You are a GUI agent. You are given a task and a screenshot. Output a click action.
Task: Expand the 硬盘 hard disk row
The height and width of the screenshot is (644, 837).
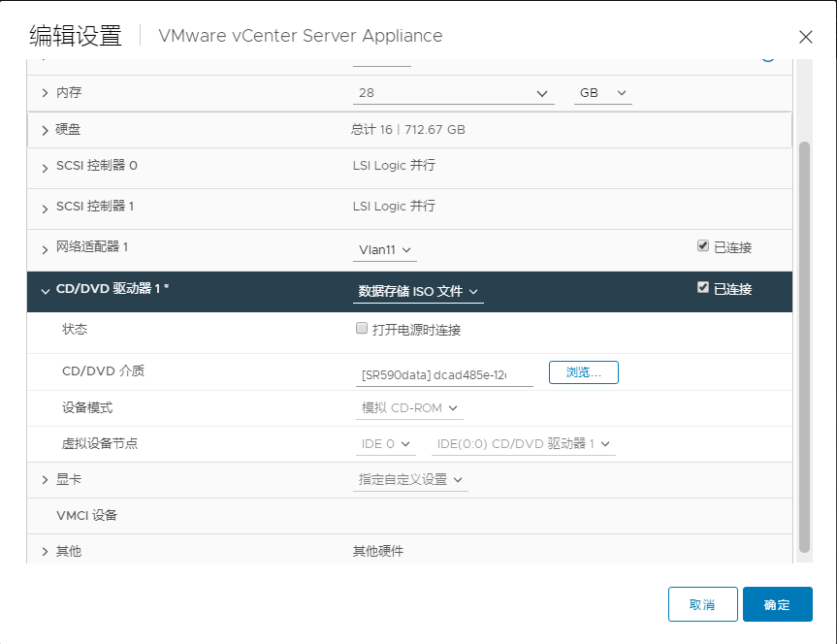click(x=45, y=130)
